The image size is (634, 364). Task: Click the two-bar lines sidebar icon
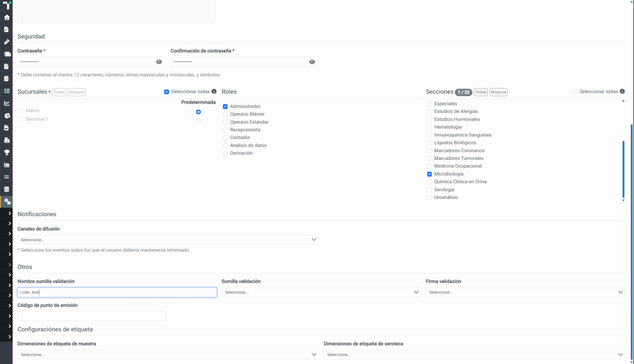[x=6, y=177]
